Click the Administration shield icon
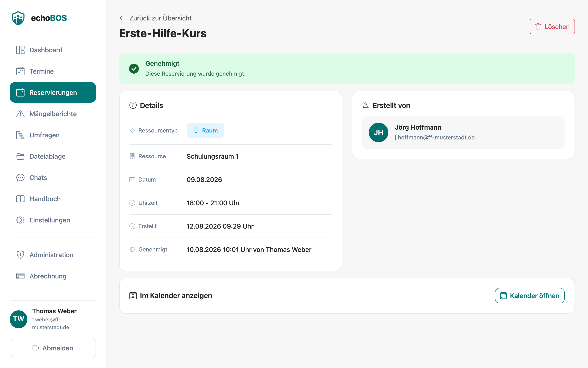This screenshot has height=368, width=588. point(20,255)
